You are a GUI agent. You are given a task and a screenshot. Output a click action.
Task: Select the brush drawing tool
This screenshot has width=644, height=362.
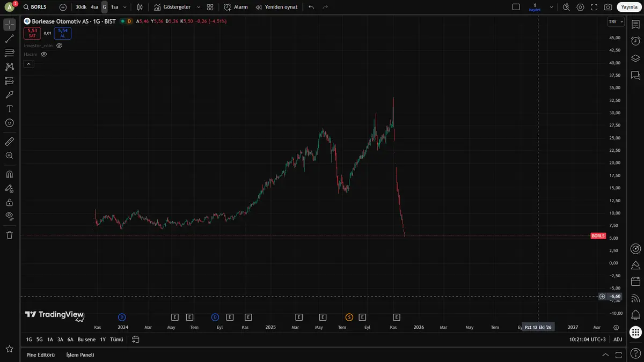9,94
